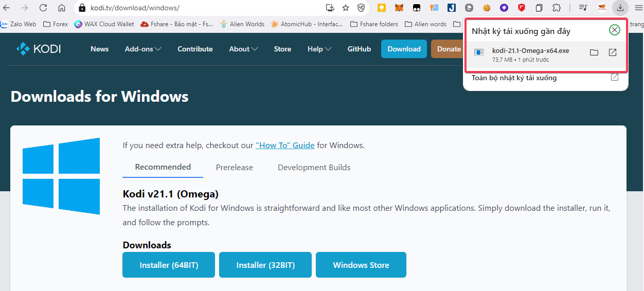644x291 pixels.
Task: View site info via the padlock icon
Action: point(81,8)
